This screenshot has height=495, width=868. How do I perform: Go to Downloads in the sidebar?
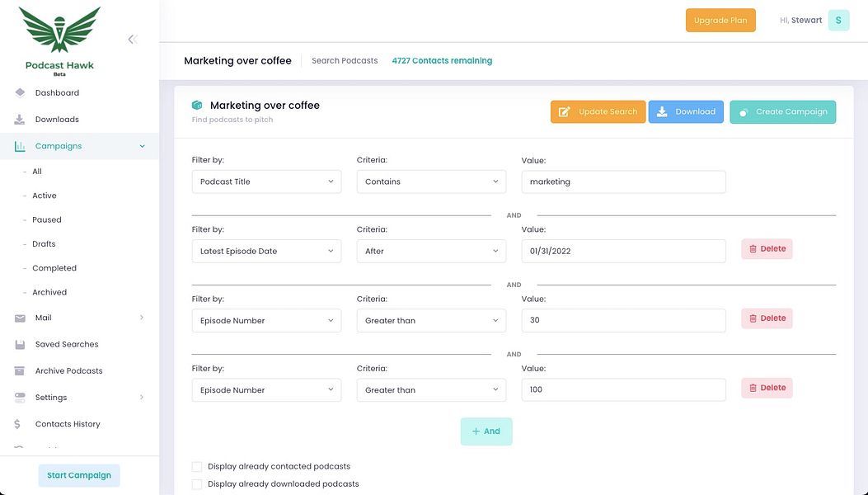(x=57, y=119)
